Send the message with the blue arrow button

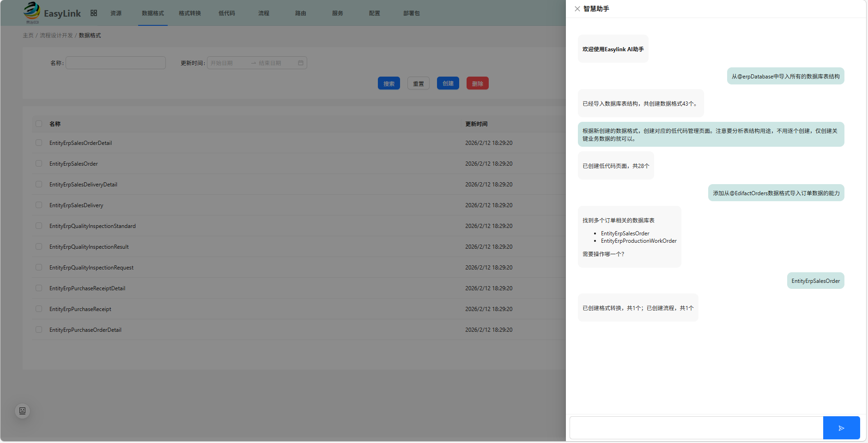[x=841, y=428]
